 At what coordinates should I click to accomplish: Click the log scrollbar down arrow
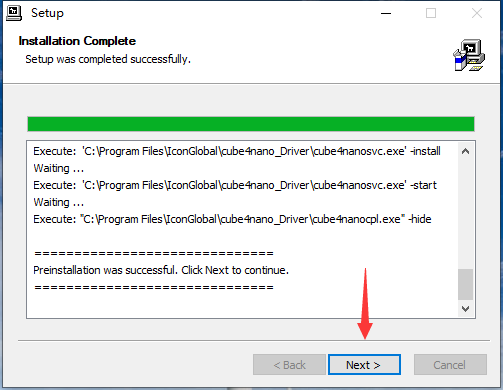466,309
